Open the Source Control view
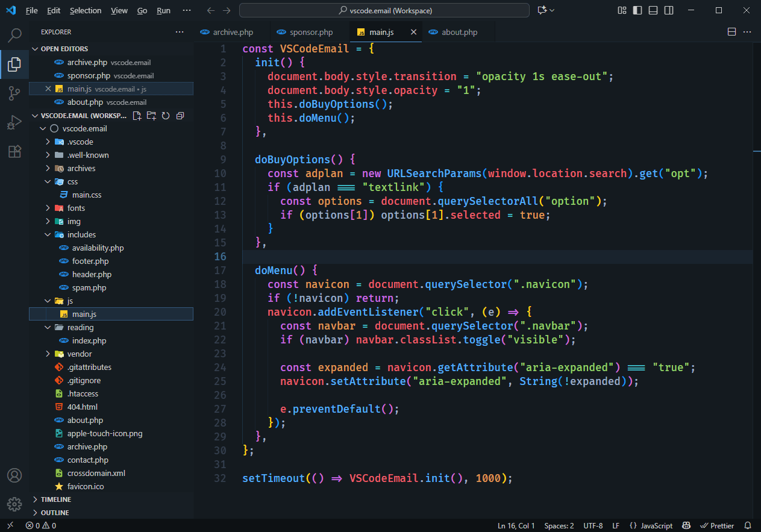This screenshot has width=761, height=532. [14, 93]
